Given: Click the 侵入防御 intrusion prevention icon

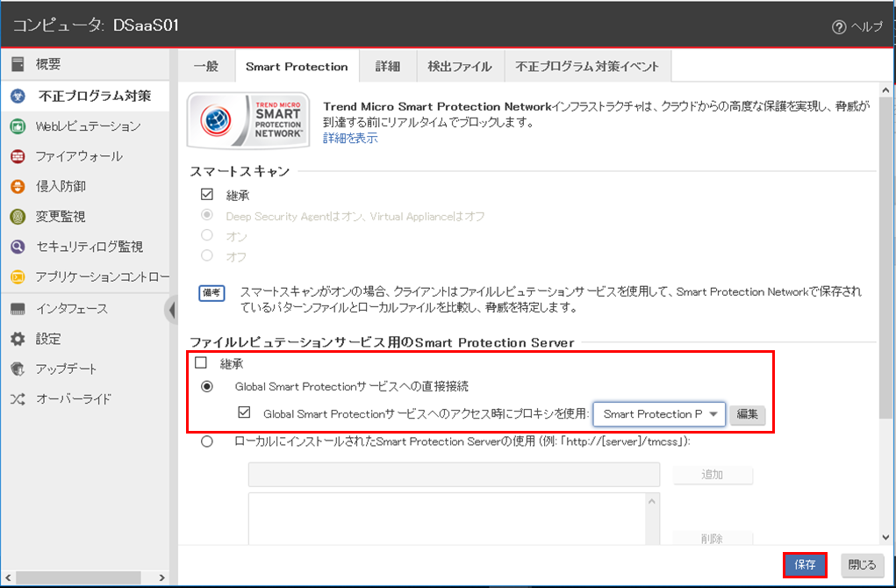Looking at the screenshot, I should pyautogui.click(x=18, y=187).
